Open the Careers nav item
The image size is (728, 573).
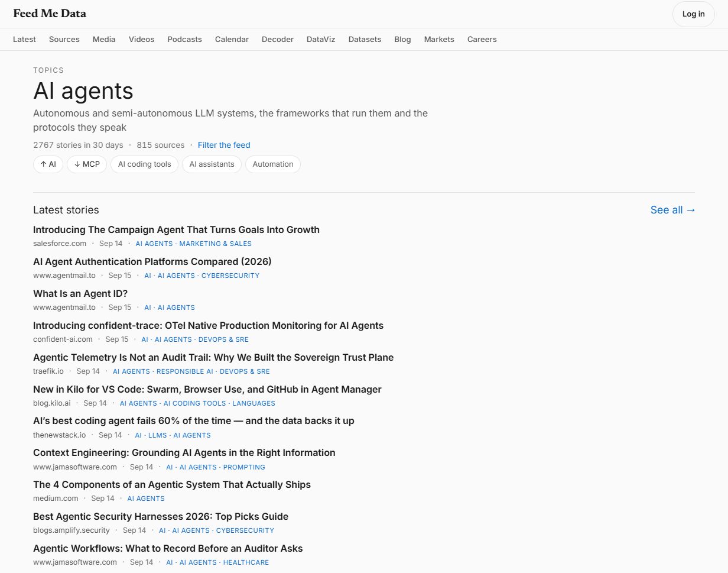click(x=482, y=39)
